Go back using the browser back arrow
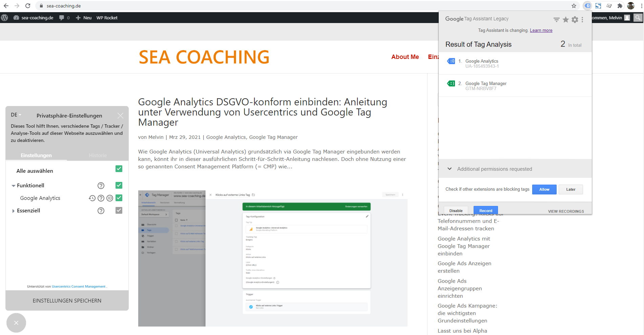644x335 pixels. click(6, 6)
